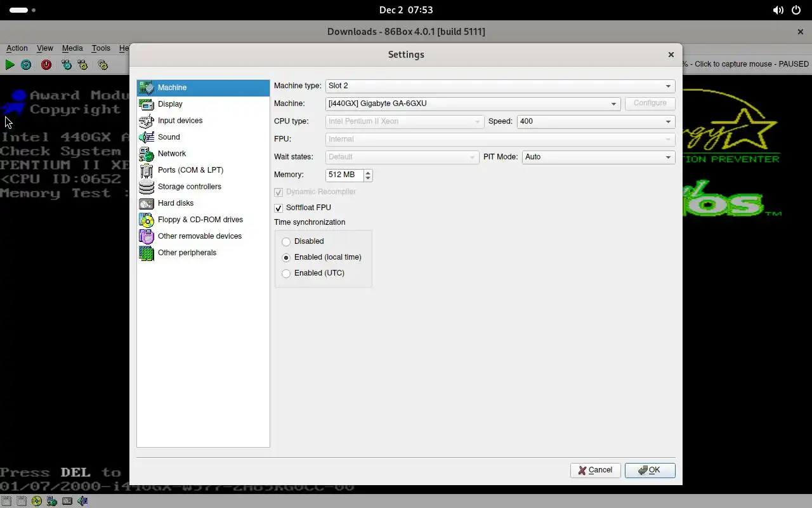
Task: Open the clock showing Dec 2 07:53
Action: point(406,10)
